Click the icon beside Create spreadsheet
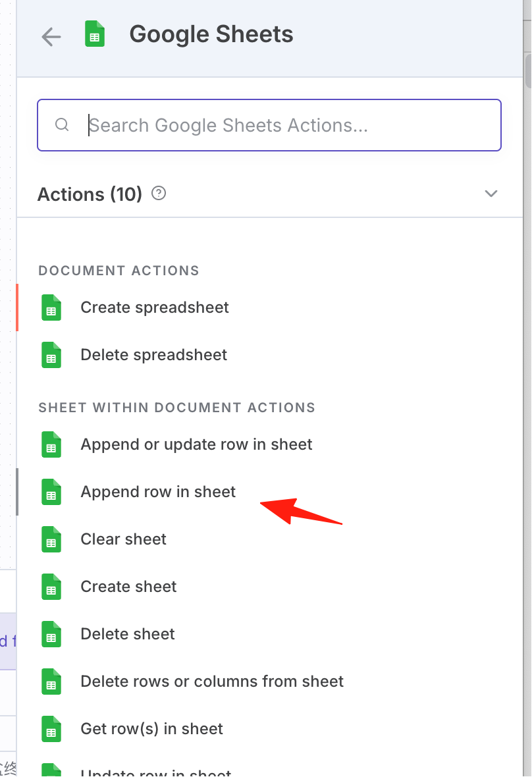 pos(51,308)
